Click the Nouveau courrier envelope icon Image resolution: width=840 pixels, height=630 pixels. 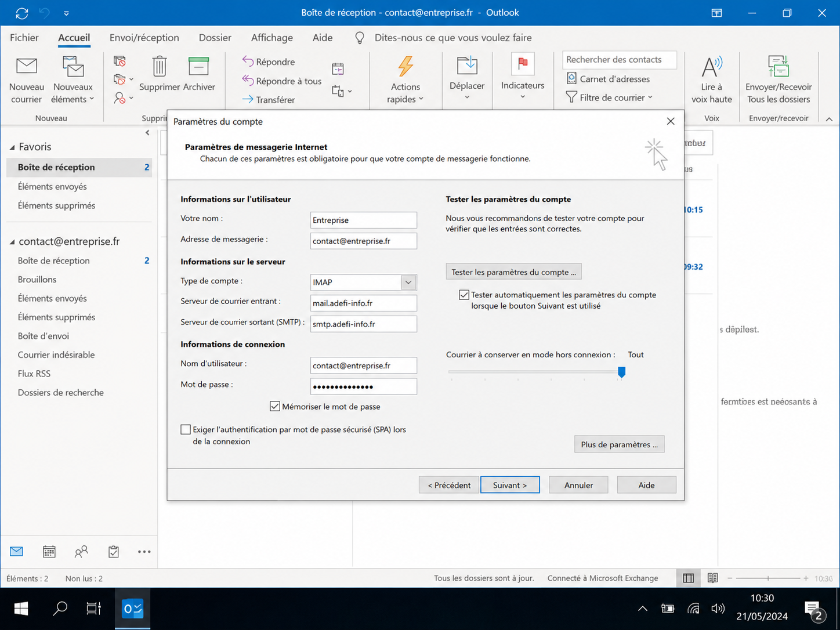tap(26, 66)
